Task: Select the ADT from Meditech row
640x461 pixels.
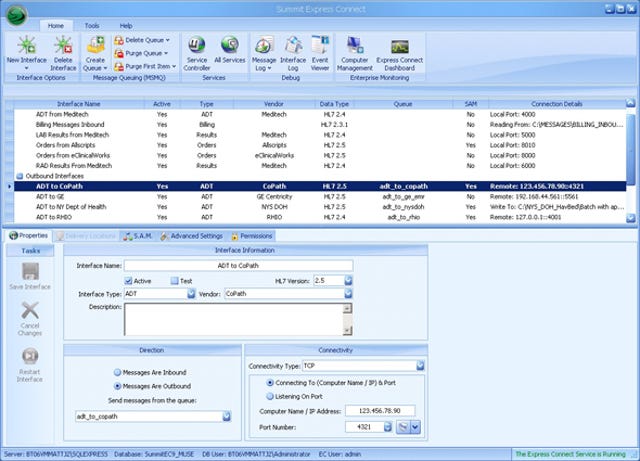Action: point(320,114)
